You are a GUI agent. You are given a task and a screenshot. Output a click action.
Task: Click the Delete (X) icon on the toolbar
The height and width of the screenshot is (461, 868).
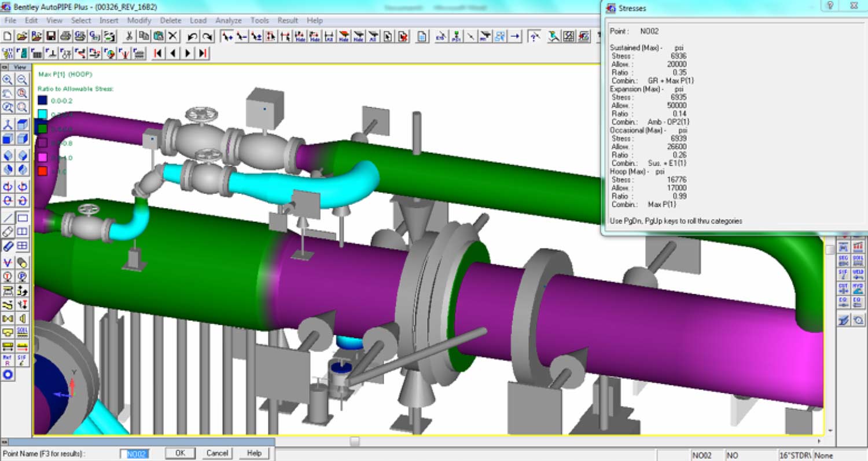[172, 36]
